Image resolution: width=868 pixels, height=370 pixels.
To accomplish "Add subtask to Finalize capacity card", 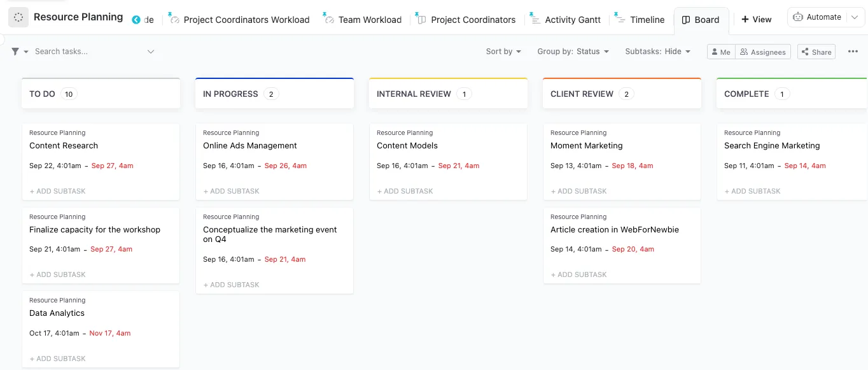I will click(x=57, y=274).
